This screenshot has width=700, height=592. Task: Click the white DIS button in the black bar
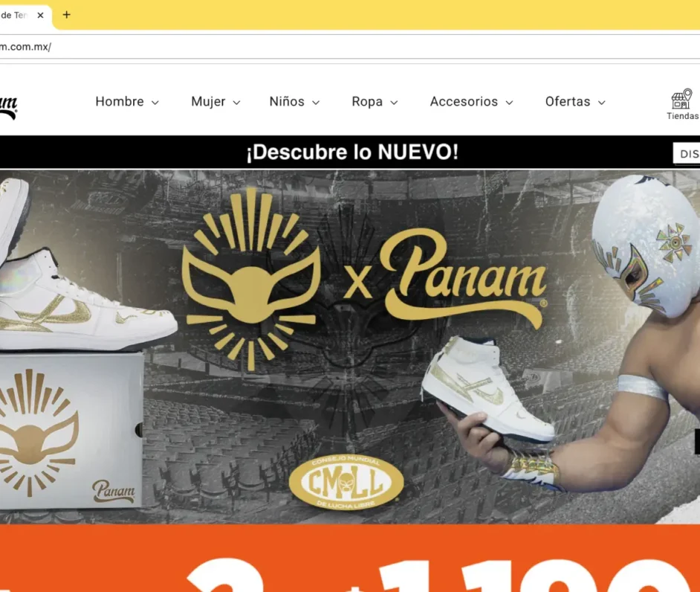point(687,154)
